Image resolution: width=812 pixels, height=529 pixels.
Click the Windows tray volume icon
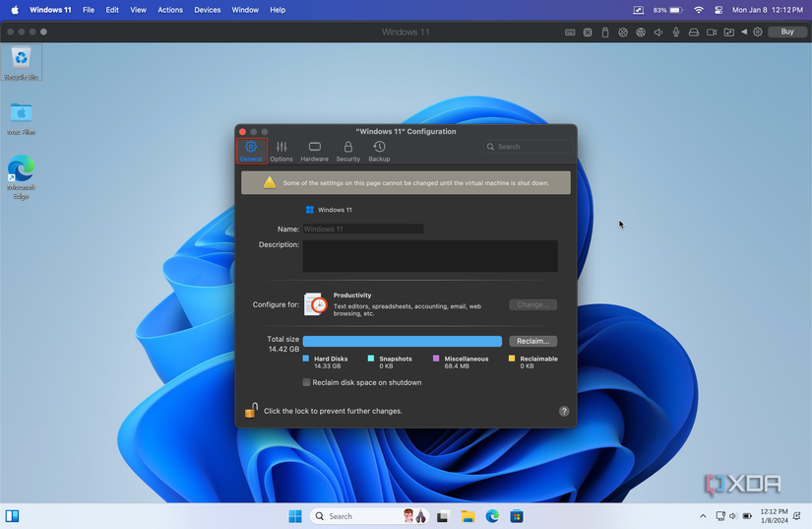coord(732,516)
